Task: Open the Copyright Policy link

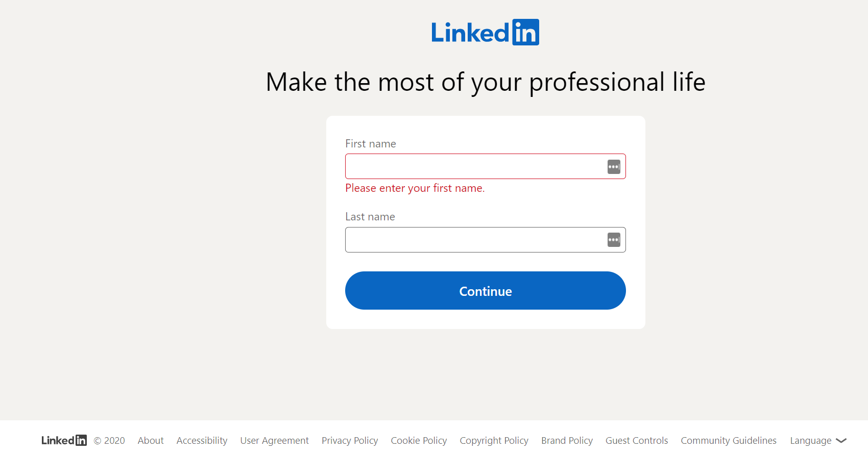Action: pyautogui.click(x=494, y=441)
